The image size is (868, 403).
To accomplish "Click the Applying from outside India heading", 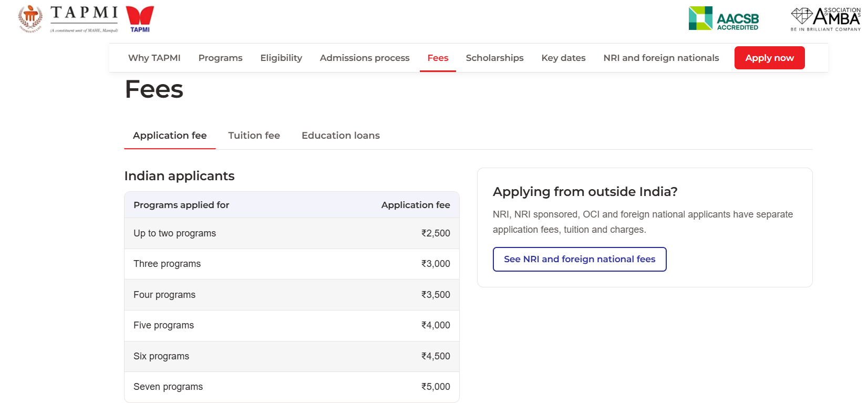I will click(585, 192).
